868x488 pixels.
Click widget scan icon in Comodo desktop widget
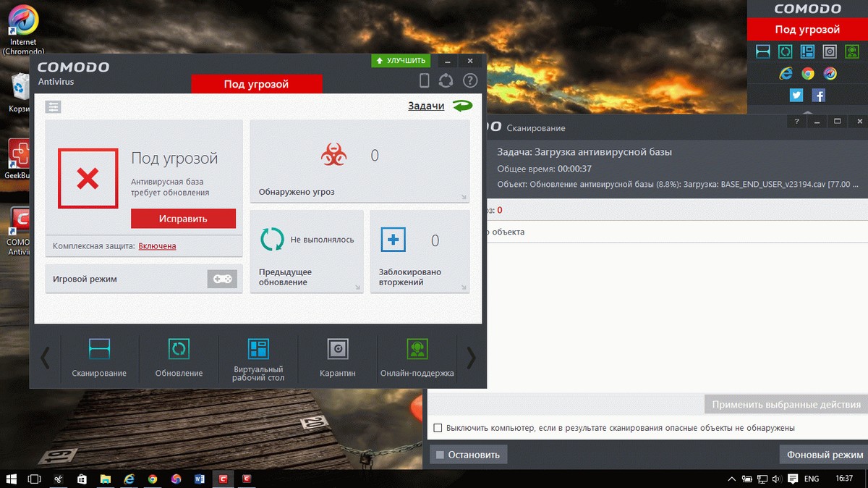click(x=763, y=51)
